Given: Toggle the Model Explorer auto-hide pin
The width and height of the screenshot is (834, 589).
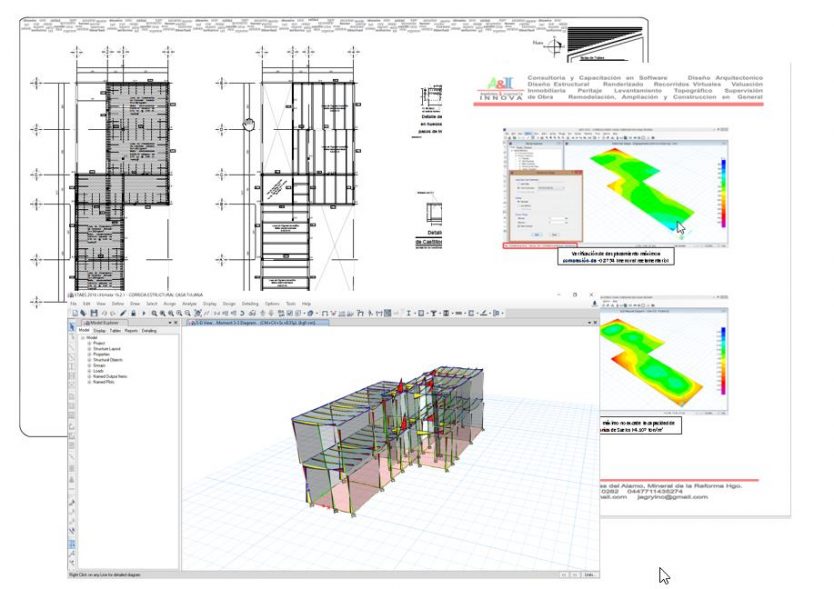Looking at the screenshot, I should [169, 323].
